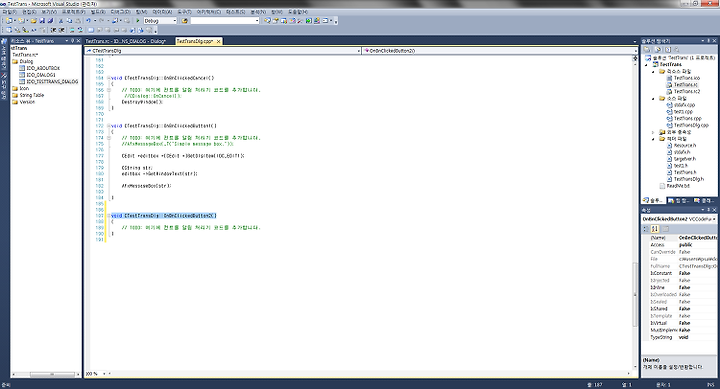The image size is (720, 389).
Task: Click the Redo arrow icon
Action: (x=101, y=21)
